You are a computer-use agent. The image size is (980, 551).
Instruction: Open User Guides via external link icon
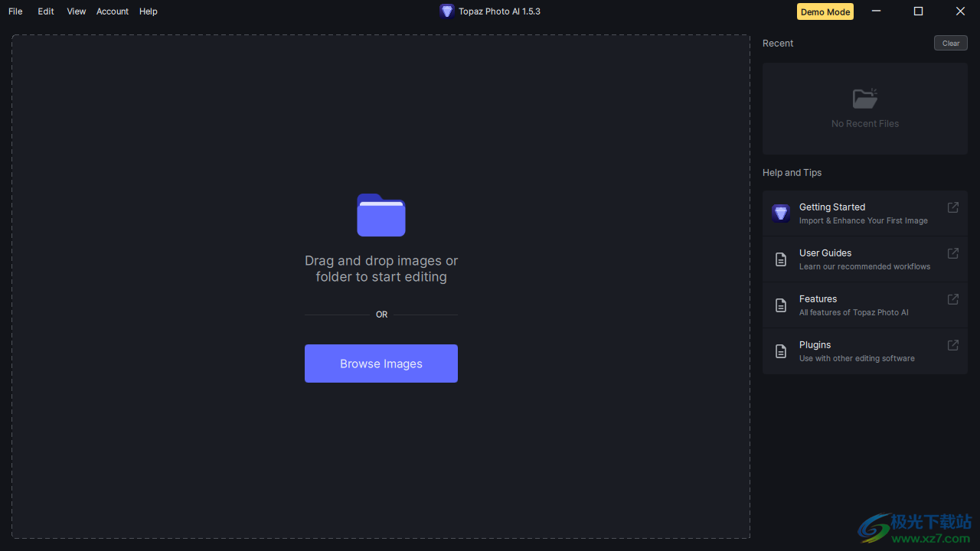(953, 253)
